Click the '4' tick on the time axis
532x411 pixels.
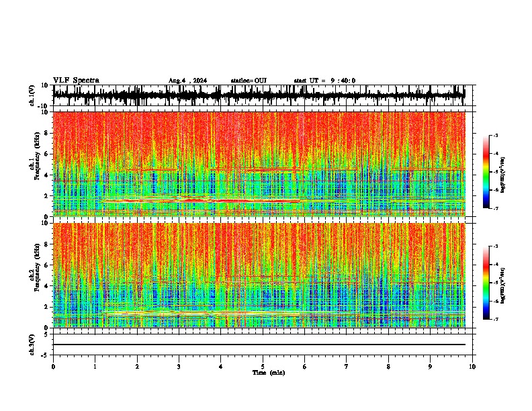point(221,367)
